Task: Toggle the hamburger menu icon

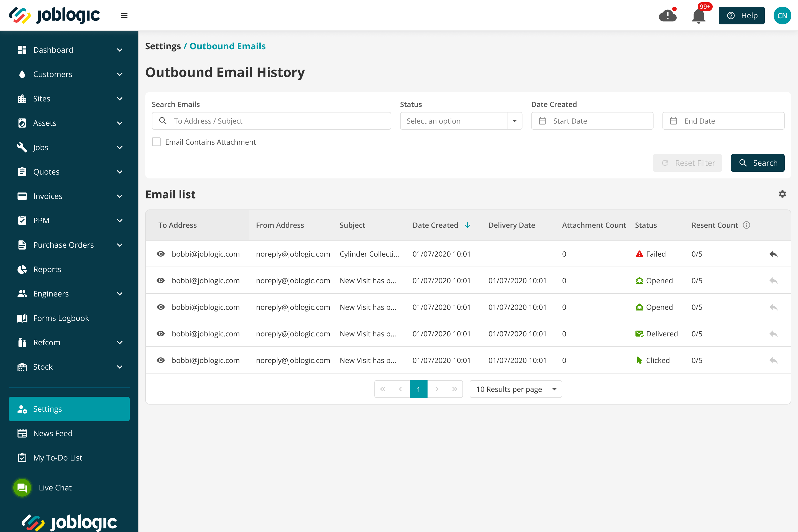Action: 124,16
